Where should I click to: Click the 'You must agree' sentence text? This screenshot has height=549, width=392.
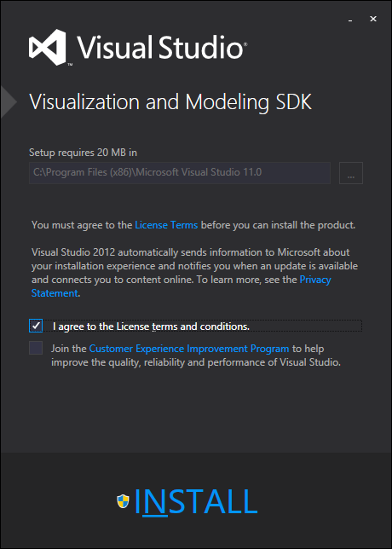coord(193,225)
